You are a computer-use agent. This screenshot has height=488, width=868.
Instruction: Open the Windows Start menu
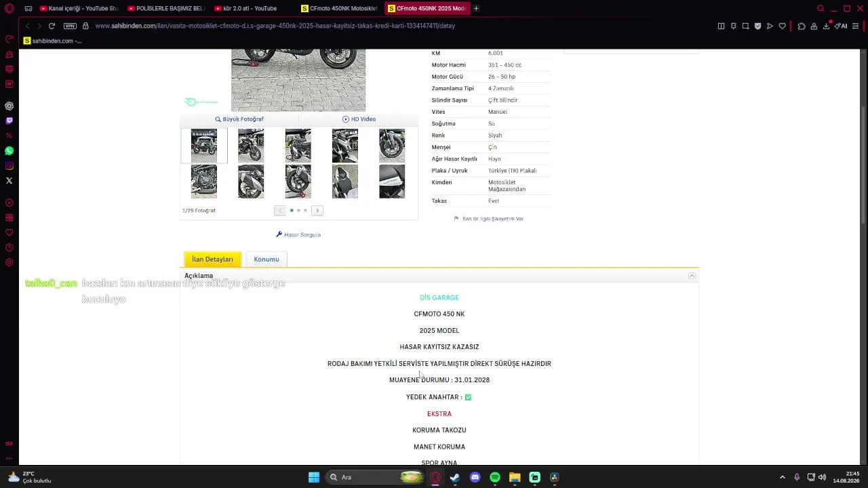[x=314, y=477]
